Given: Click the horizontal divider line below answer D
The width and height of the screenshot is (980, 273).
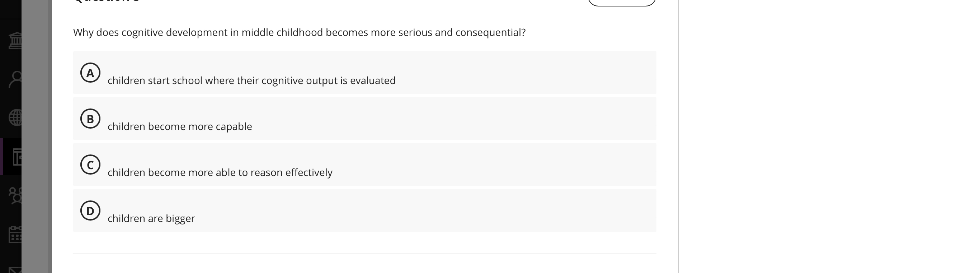Looking at the screenshot, I should [364, 254].
